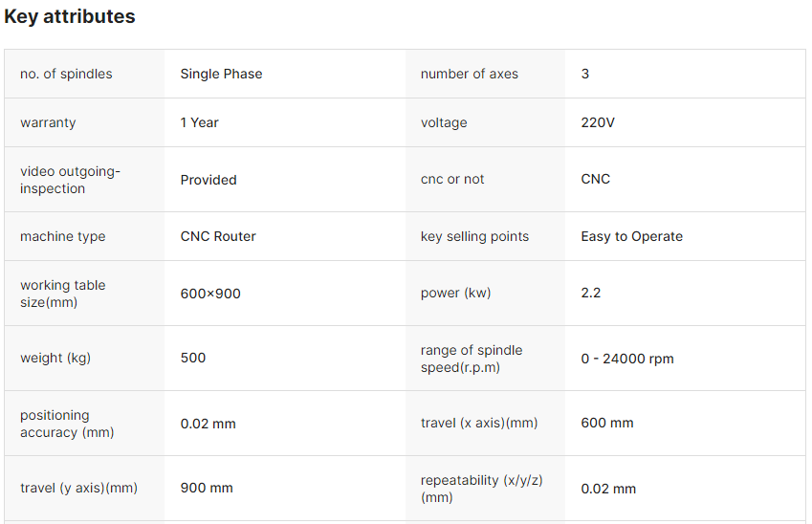Select the '600 mm' x axis travel
Viewport: 812px width, 524px height.
tap(606, 423)
